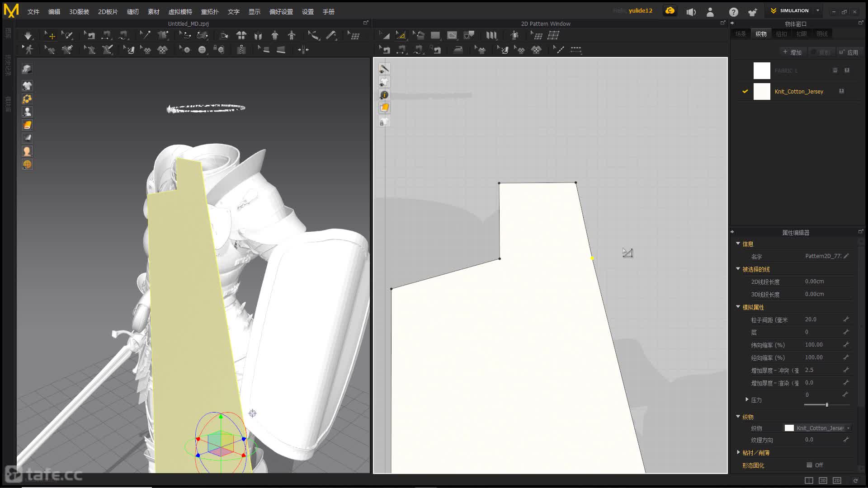Select the Select/Move tool in 3D toolbar
868x488 pixels.
coord(50,35)
